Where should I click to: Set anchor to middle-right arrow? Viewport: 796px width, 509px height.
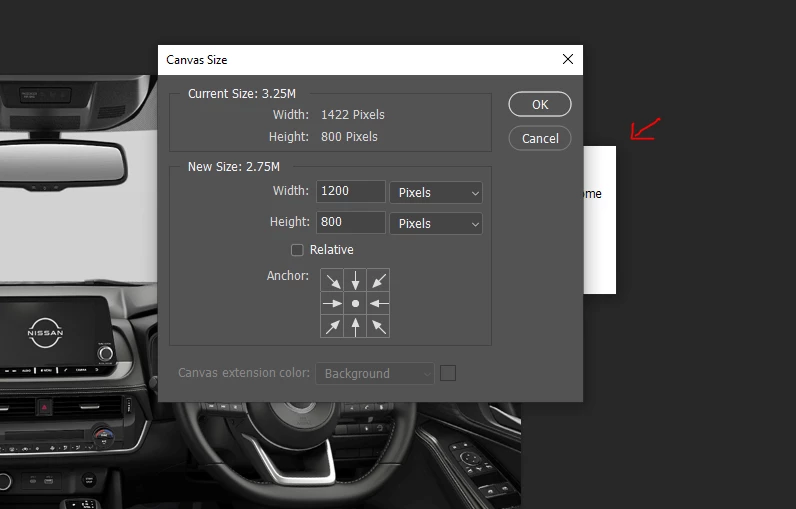[378, 303]
